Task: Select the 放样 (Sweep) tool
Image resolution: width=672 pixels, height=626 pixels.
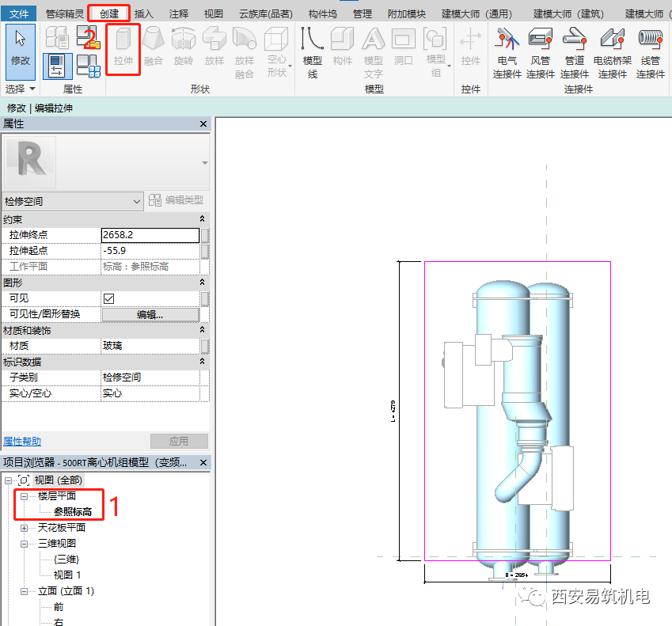Action: tap(214, 47)
